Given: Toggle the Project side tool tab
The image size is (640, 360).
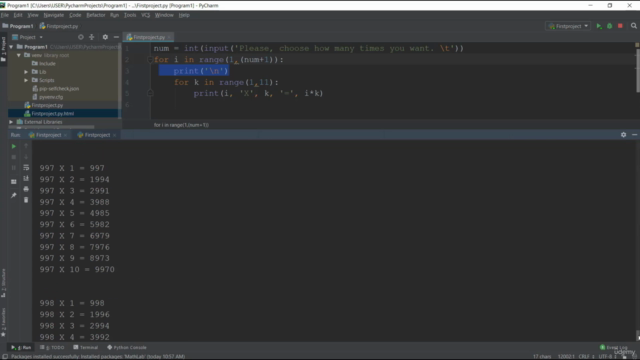Looking at the screenshot, I should 4,49.
